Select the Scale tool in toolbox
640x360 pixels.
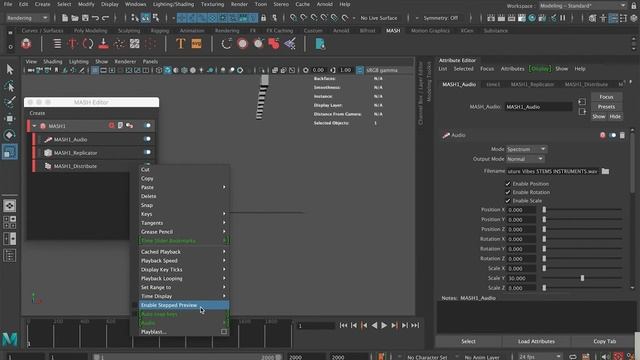tap(10, 152)
